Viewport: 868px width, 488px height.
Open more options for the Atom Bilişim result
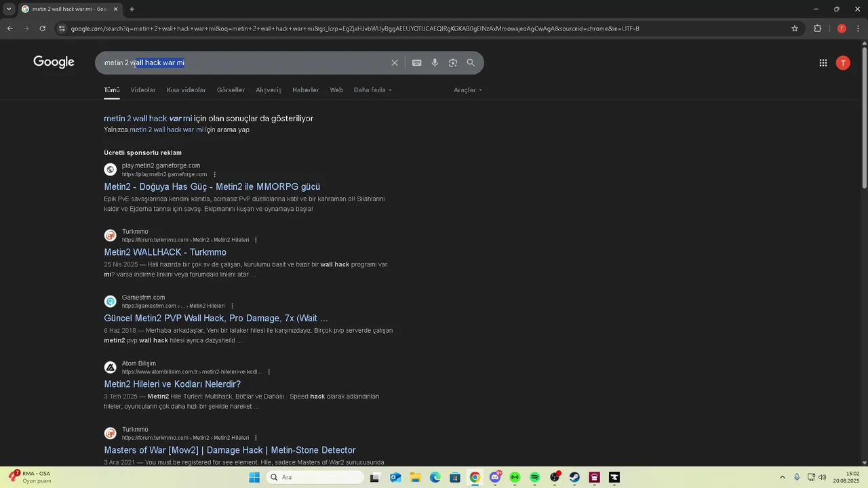point(269,371)
